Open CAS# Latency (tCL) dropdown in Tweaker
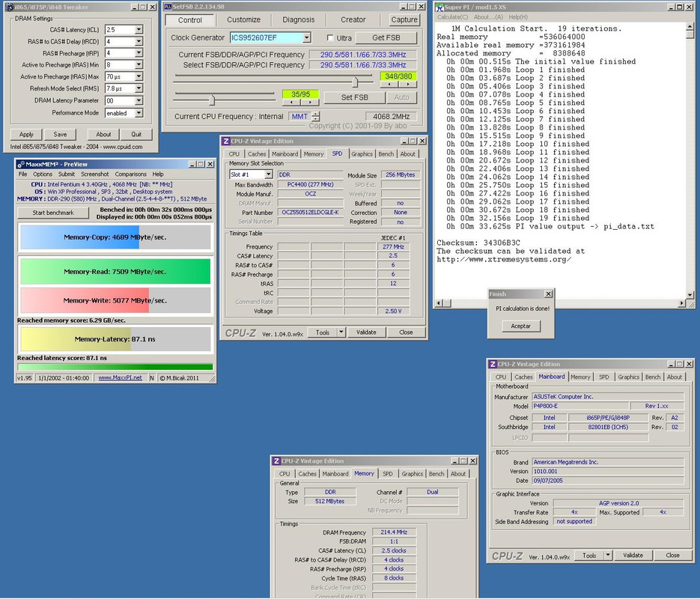The width and height of the screenshot is (700, 599). tap(139, 29)
